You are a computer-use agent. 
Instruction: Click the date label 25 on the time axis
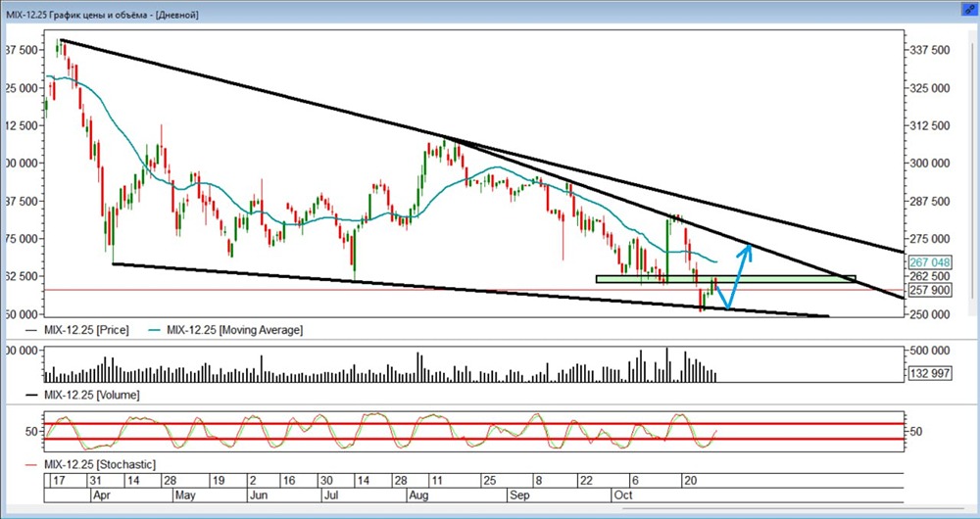[x=489, y=481]
